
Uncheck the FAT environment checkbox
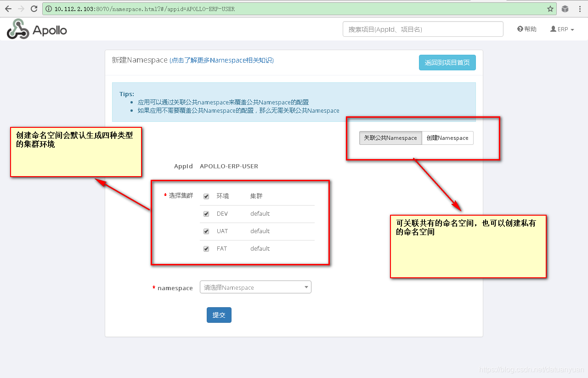pyautogui.click(x=206, y=249)
